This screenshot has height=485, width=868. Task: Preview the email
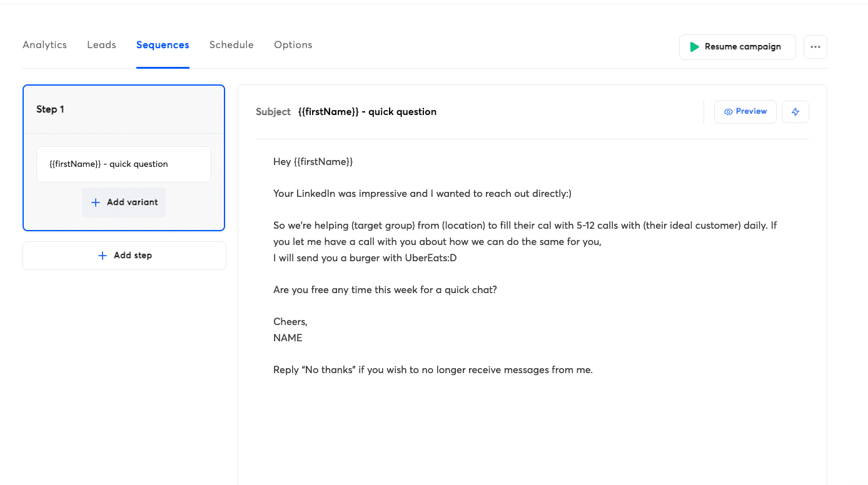coord(745,112)
